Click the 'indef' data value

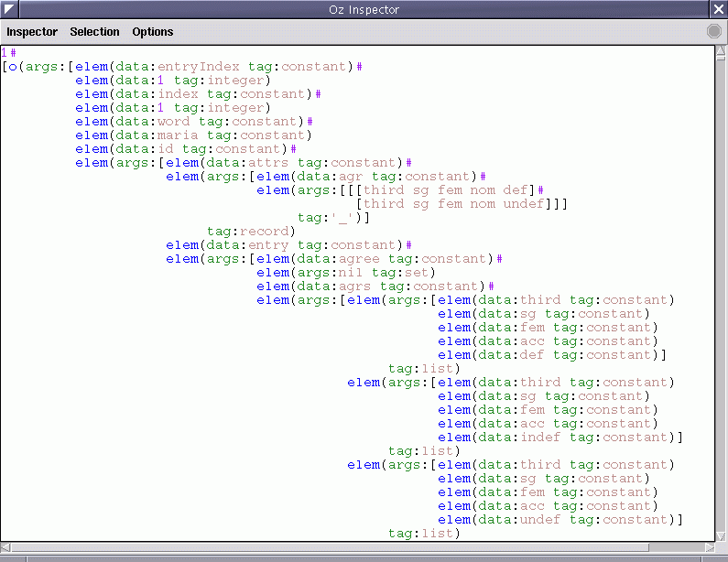point(540,438)
